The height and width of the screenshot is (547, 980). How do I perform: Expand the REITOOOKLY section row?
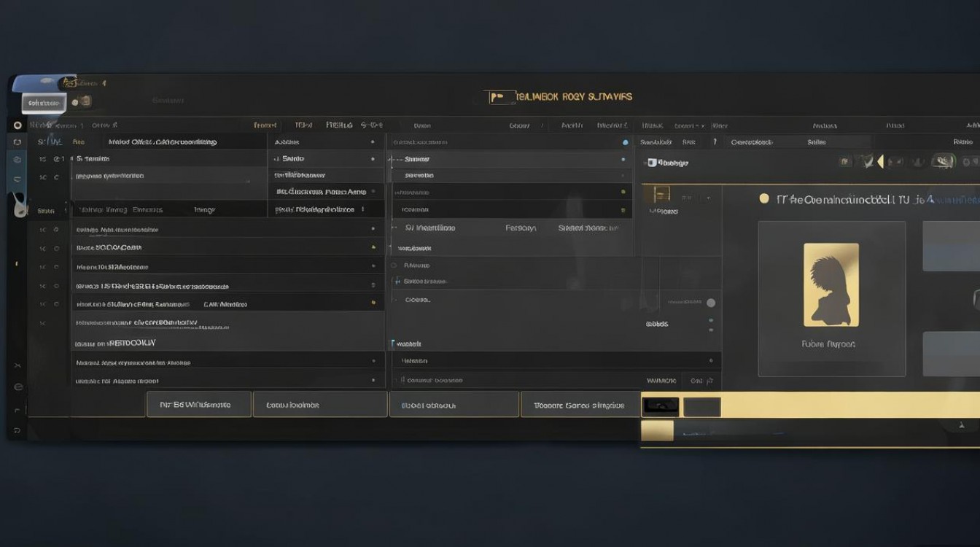coord(117,343)
